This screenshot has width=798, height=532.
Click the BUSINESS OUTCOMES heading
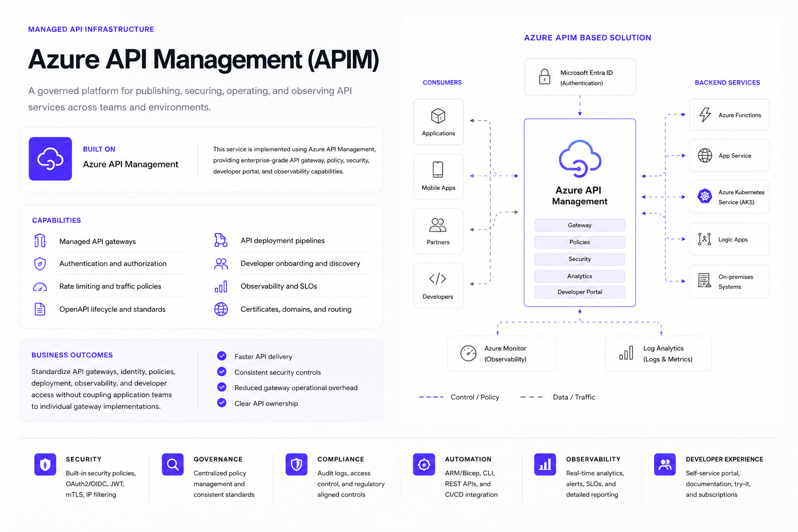(72, 355)
